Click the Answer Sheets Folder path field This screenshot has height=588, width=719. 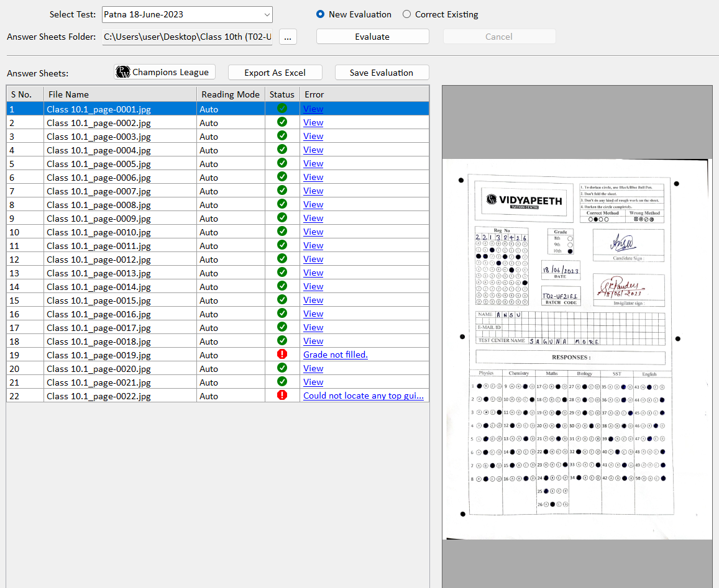[187, 37]
